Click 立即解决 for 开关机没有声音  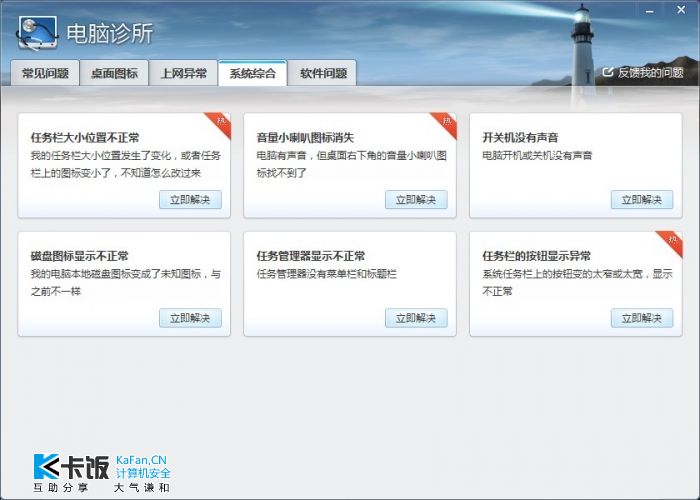[642, 200]
